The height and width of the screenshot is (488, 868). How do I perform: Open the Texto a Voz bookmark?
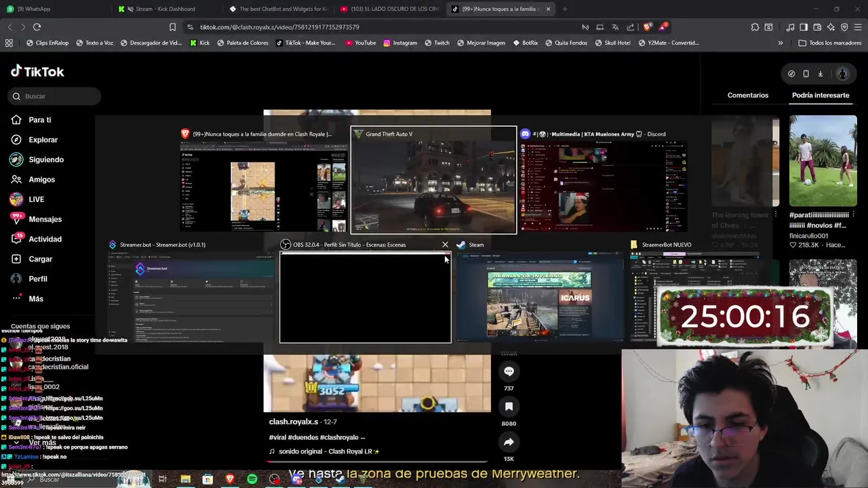(94, 43)
